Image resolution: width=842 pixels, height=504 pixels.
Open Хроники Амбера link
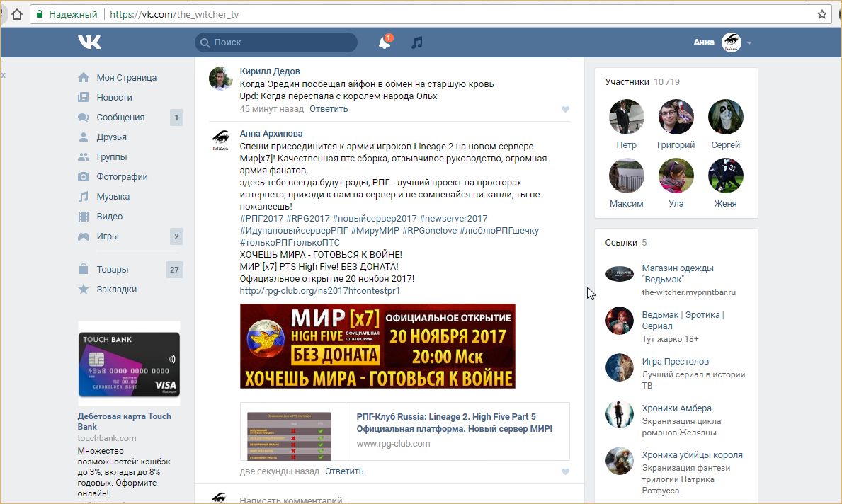tap(676, 408)
